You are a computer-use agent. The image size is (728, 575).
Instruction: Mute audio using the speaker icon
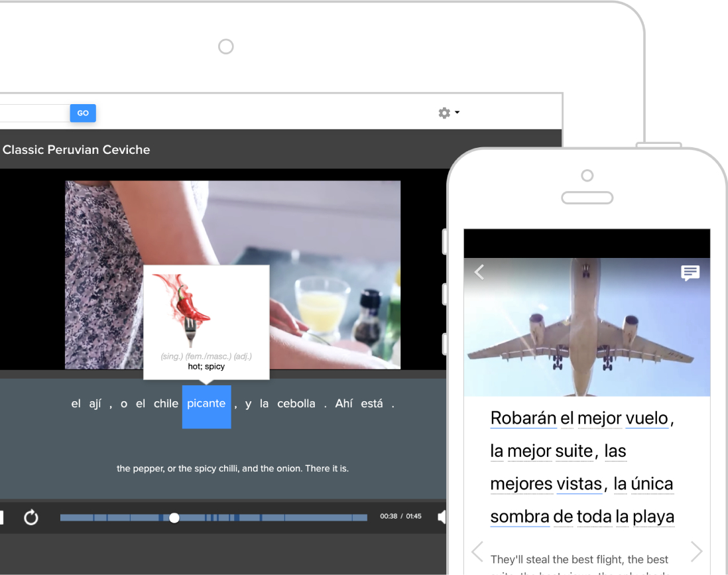click(442, 517)
